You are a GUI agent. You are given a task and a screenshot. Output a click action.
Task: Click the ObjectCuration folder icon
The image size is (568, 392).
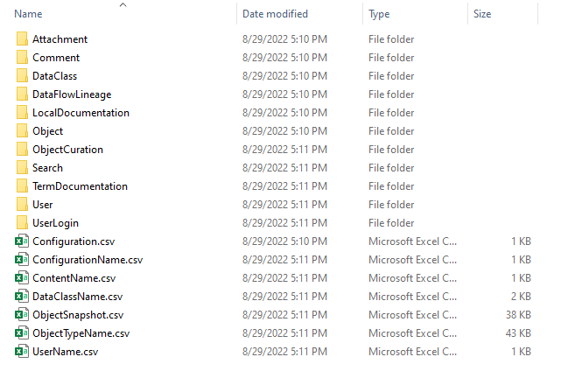(x=22, y=150)
